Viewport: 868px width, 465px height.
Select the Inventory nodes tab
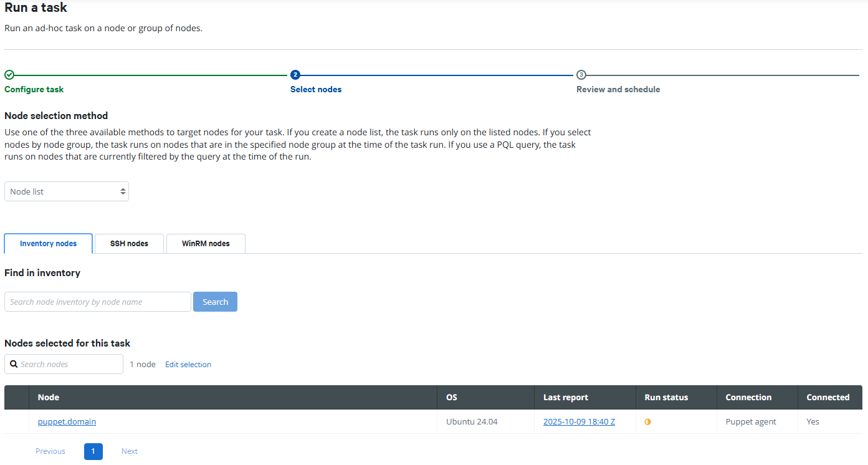pos(48,243)
